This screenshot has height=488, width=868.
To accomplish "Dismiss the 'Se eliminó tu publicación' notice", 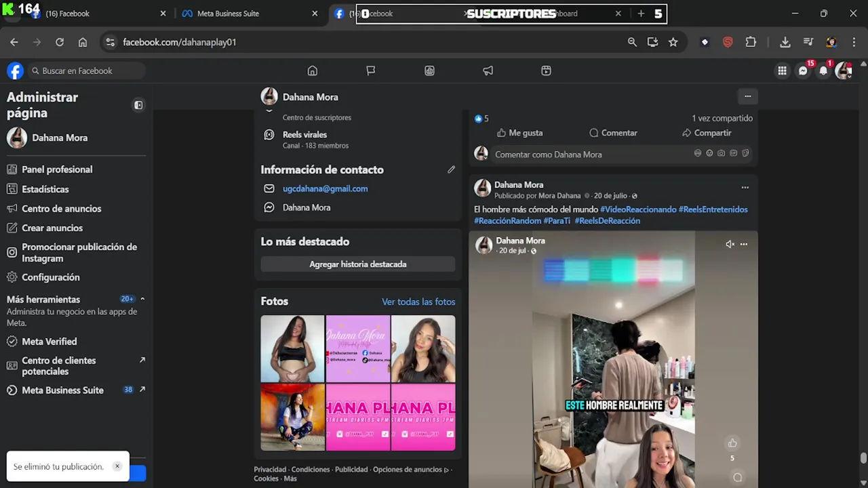I will click(117, 466).
